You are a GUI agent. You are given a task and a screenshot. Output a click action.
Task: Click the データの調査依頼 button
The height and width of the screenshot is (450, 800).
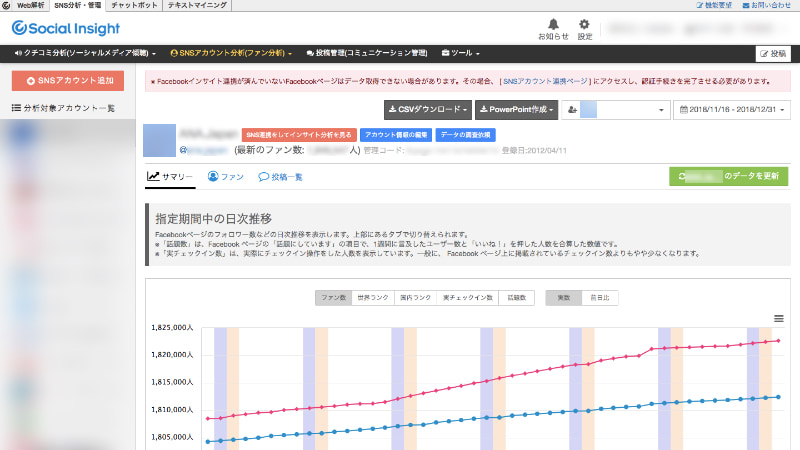click(465, 135)
